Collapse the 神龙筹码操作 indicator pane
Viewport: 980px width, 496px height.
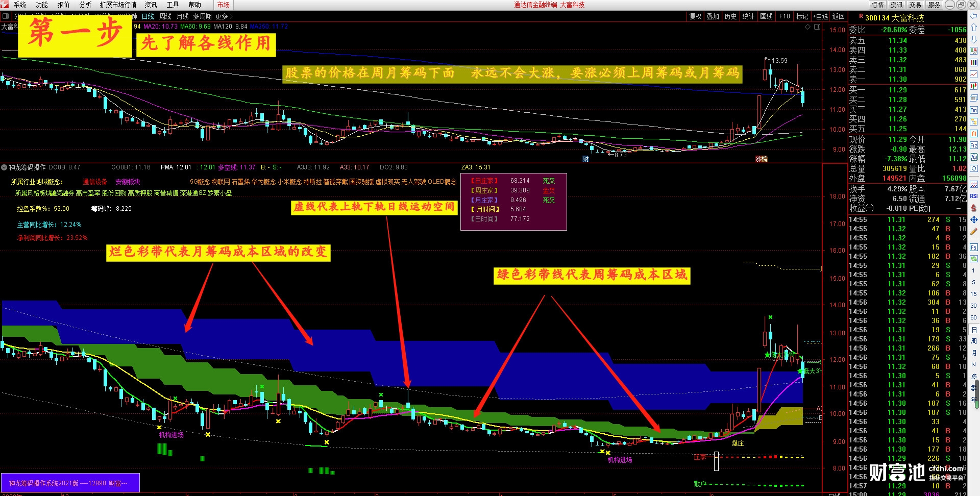[4, 167]
